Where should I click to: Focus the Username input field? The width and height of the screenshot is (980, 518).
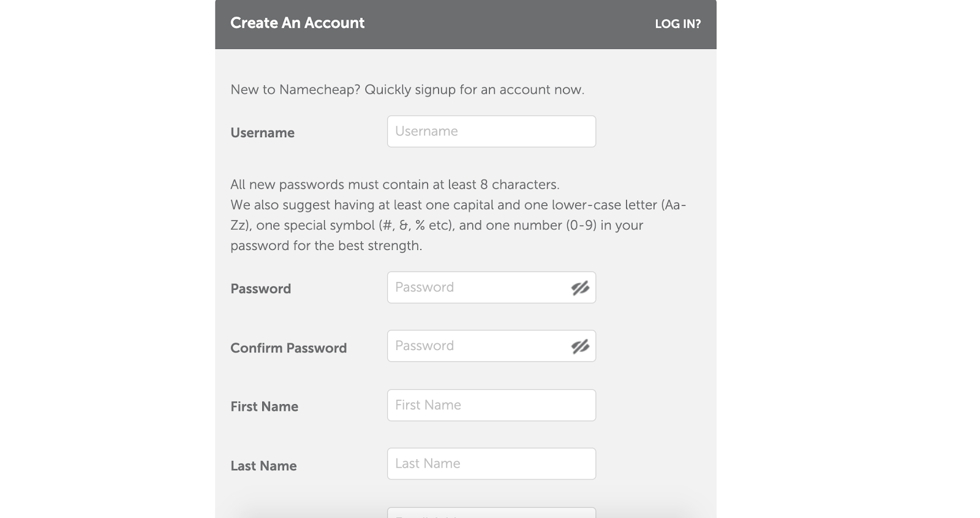click(x=491, y=131)
